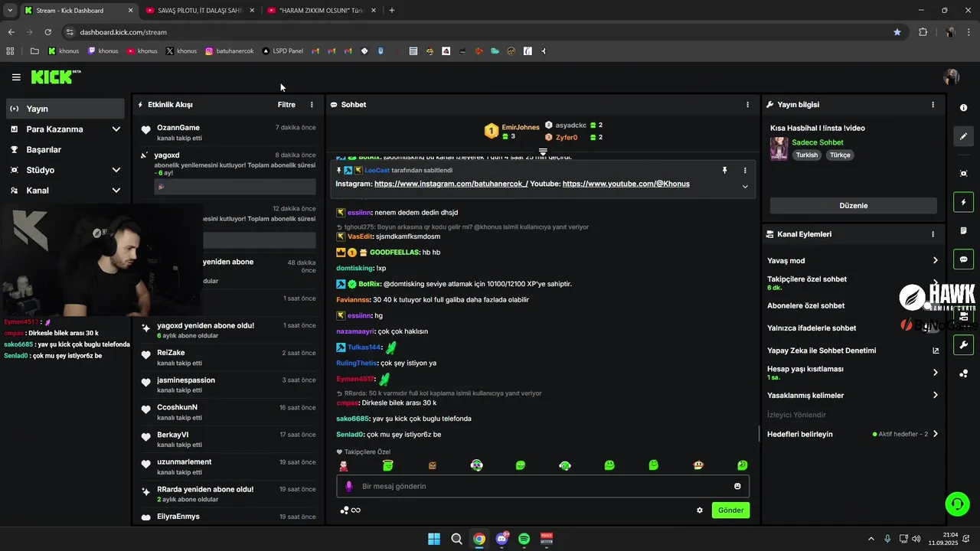The height and width of the screenshot is (551, 980).
Task: Open the pinned YouTube @Khonus link
Action: [x=626, y=184]
